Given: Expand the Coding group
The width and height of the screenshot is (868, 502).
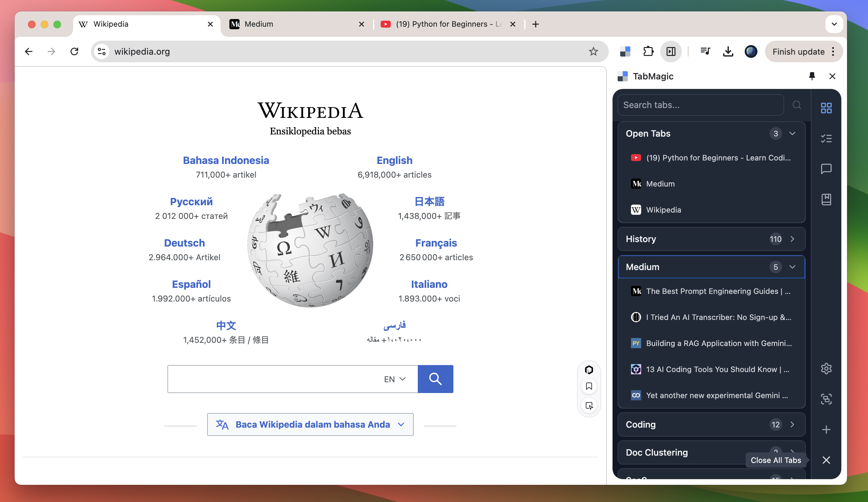Looking at the screenshot, I should [x=793, y=424].
